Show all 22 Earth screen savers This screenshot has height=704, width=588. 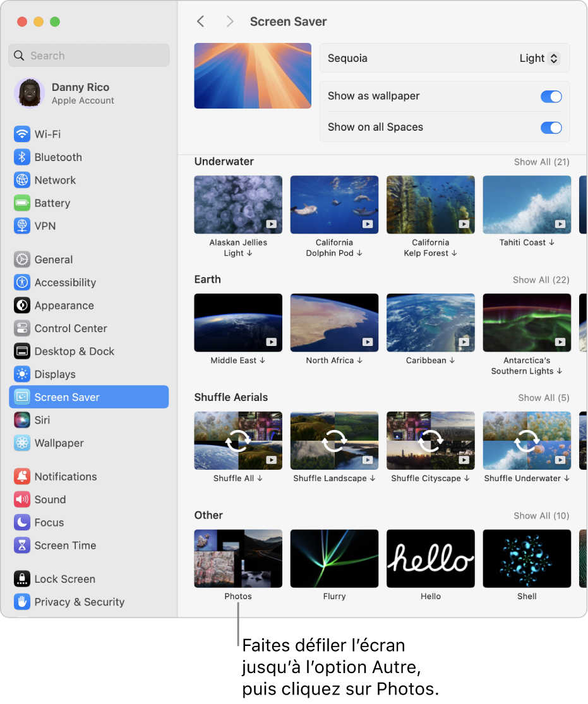(541, 280)
